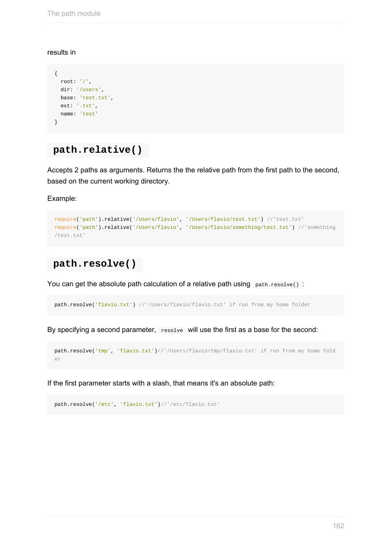Click the name: 'test' code line
The image size is (392, 554).
pos(79,114)
